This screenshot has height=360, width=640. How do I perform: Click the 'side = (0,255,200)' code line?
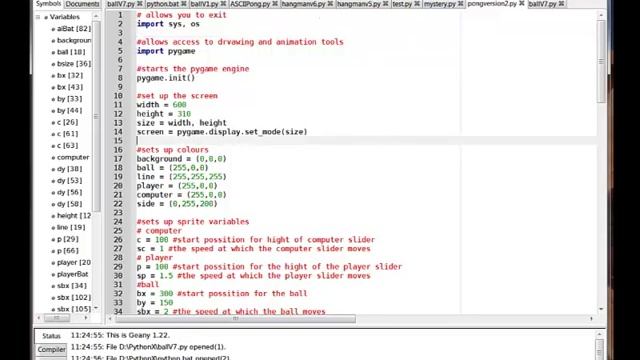(x=177, y=204)
